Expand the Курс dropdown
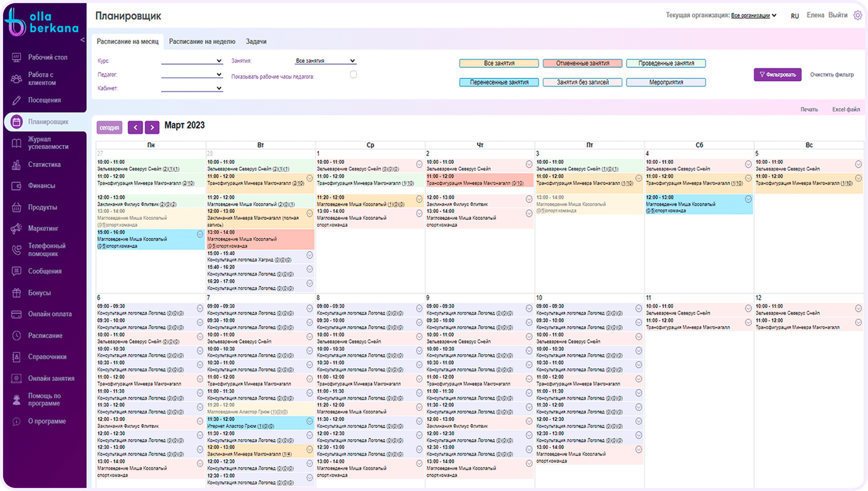Viewport: 868px width, 491px height. coord(192,61)
